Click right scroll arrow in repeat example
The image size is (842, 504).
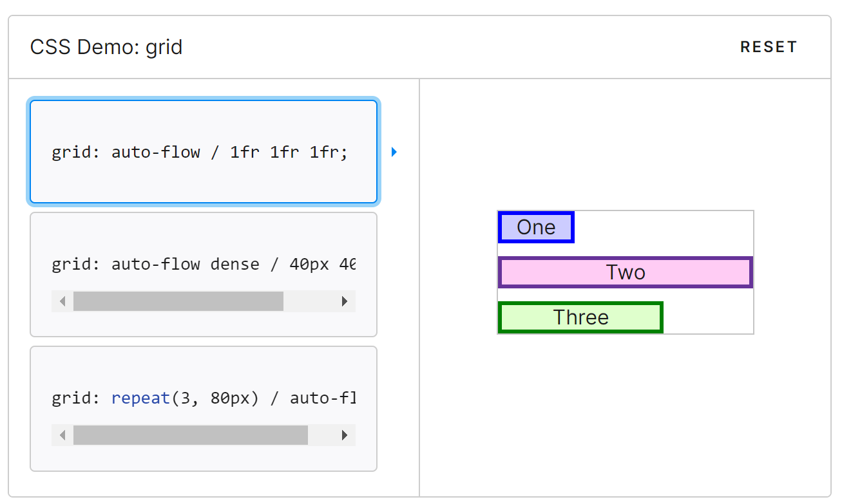point(345,435)
